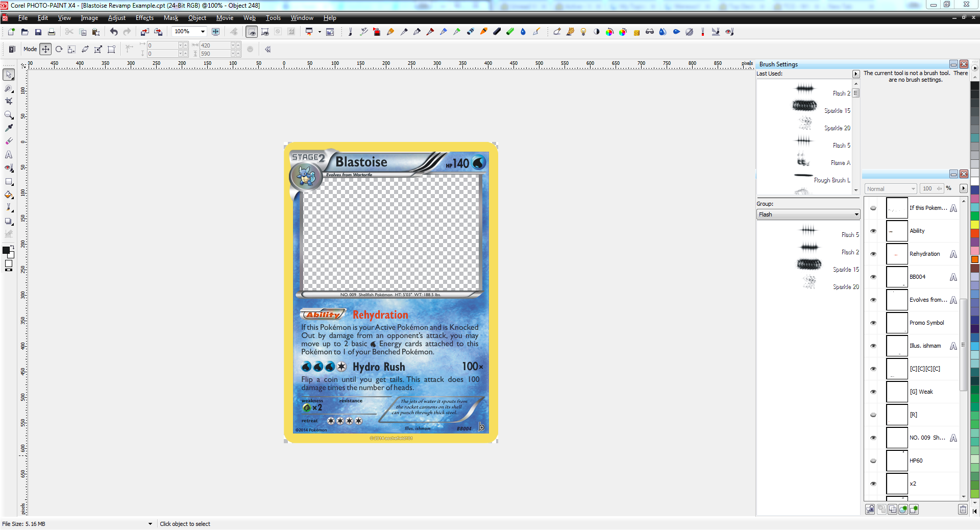This screenshot has height=530, width=980.
Task: Select the Rectangle shape tool
Action: [x=9, y=181]
